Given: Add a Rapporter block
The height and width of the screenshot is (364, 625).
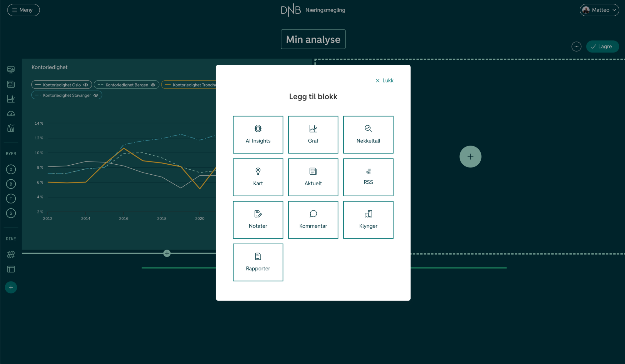Looking at the screenshot, I should pyautogui.click(x=258, y=262).
